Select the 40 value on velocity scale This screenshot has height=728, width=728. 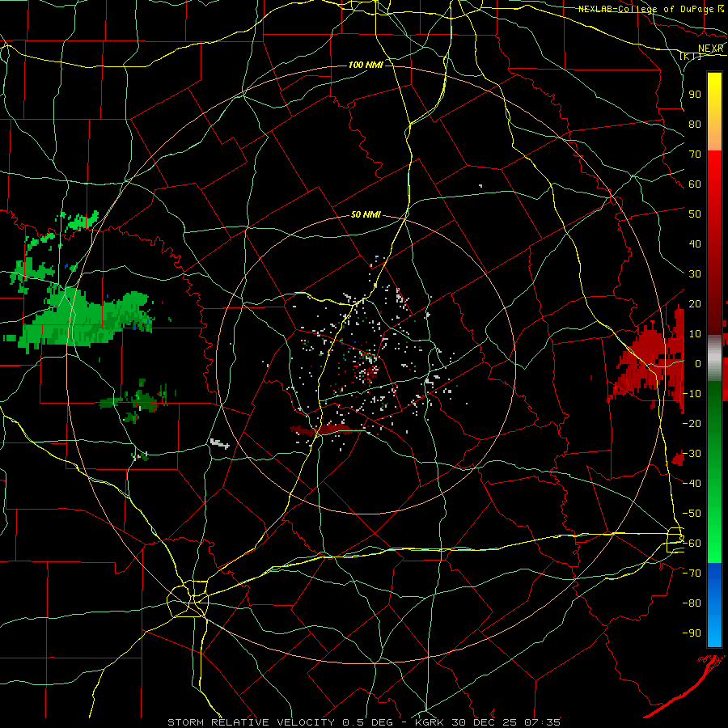(695, 243)
